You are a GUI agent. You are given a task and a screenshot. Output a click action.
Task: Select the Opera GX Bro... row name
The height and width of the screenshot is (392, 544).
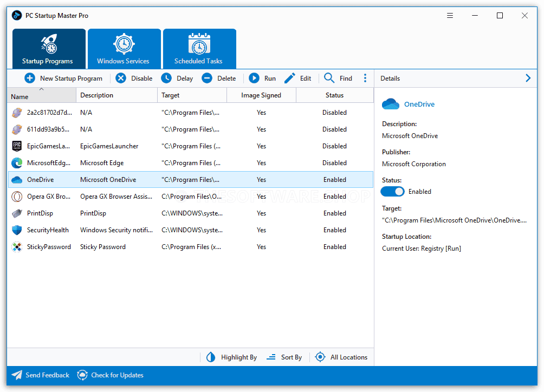(49, 197)
